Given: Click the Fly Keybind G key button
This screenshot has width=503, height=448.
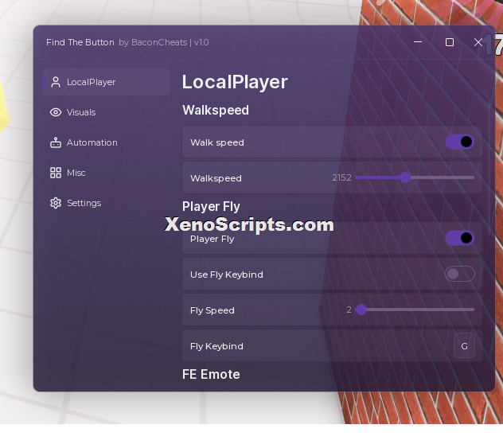Looking at the screenshot, I should [x=464, y=346].
